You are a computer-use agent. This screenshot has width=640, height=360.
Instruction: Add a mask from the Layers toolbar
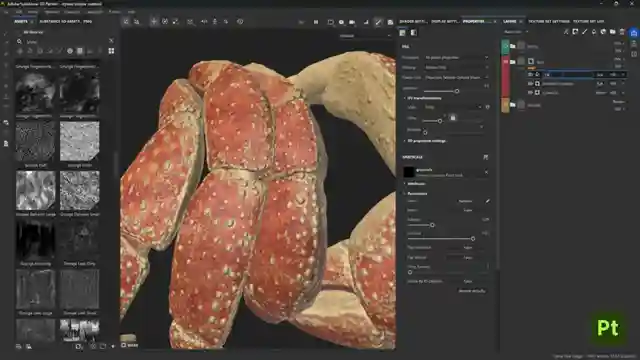coord(575,32)
